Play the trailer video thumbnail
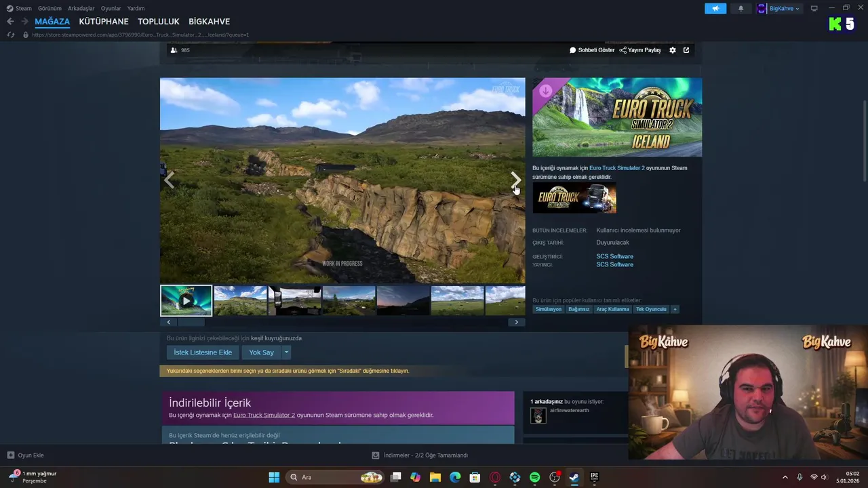 pyautogui.click(x=186, y=301)
